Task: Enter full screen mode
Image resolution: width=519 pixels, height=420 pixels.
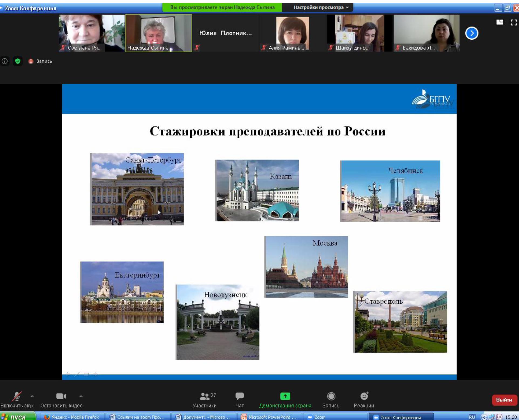Action: (514, 22)
